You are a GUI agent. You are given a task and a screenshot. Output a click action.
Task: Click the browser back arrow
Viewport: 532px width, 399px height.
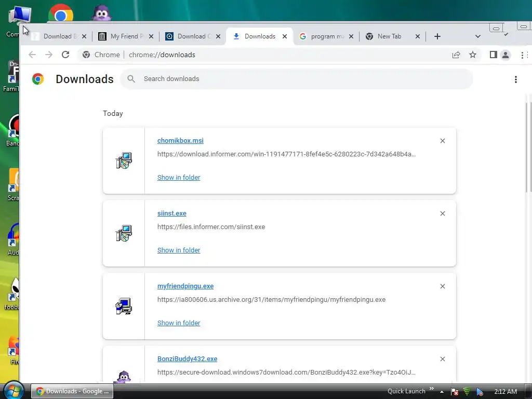(x=32, y=55)
